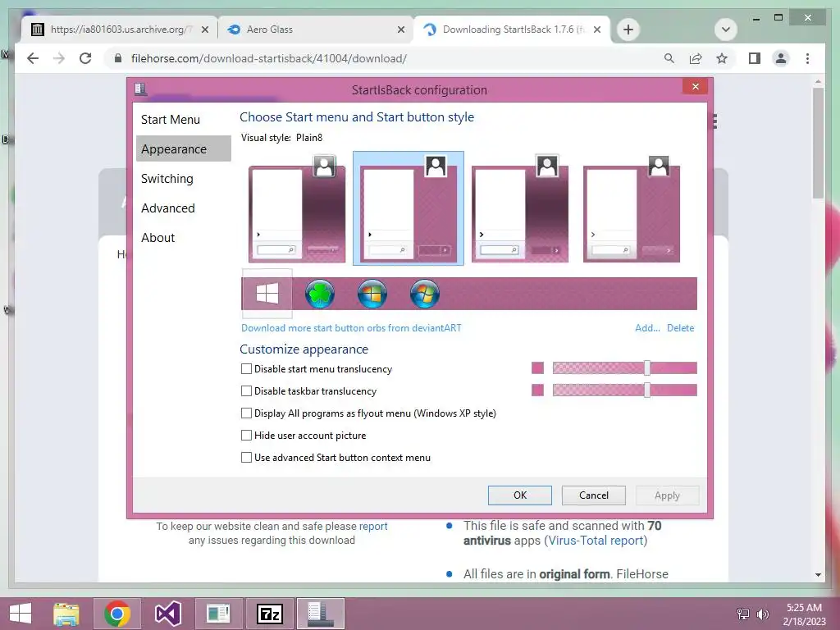Click the Add... orb link
Screen dimensions: 840x630
pyautogui.click(x=647, y=328)
